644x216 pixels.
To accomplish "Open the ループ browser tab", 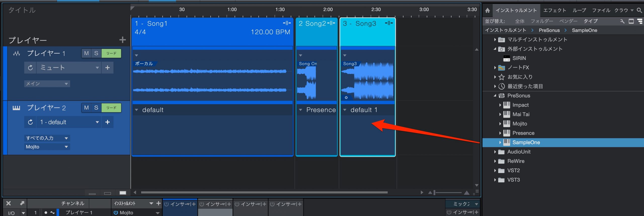I will [579, 10].
